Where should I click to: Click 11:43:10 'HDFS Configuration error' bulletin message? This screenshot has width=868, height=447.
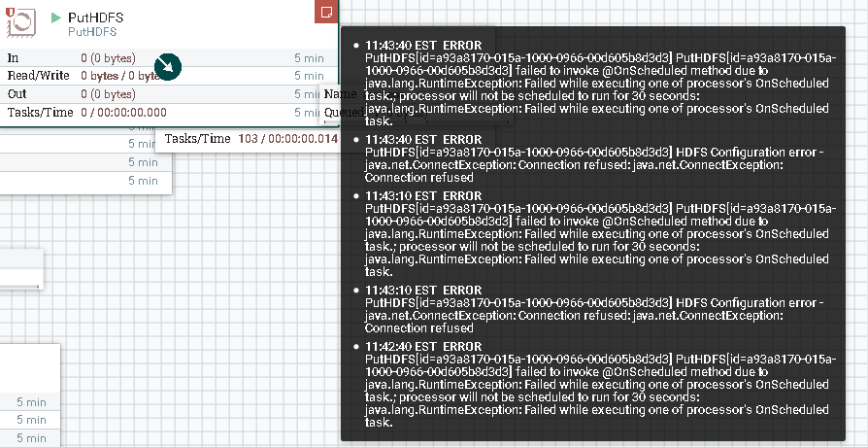(594, 315)
